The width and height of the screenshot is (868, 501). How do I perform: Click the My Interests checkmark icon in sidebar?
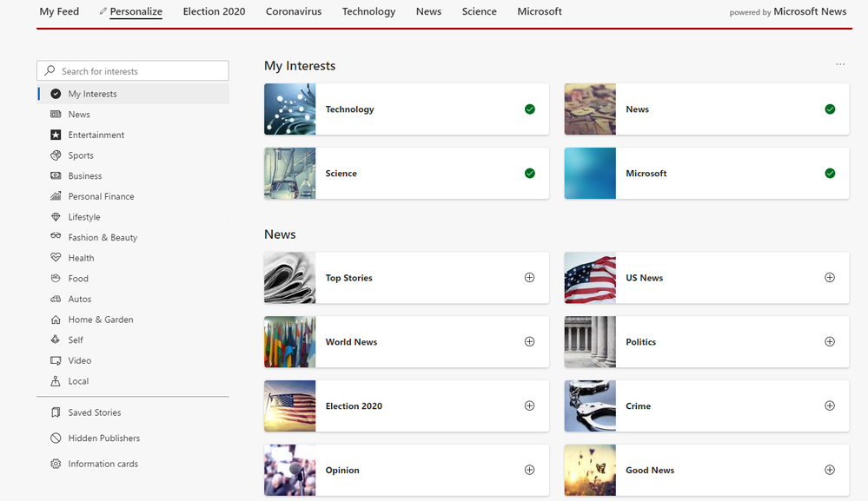coord(56,94)
